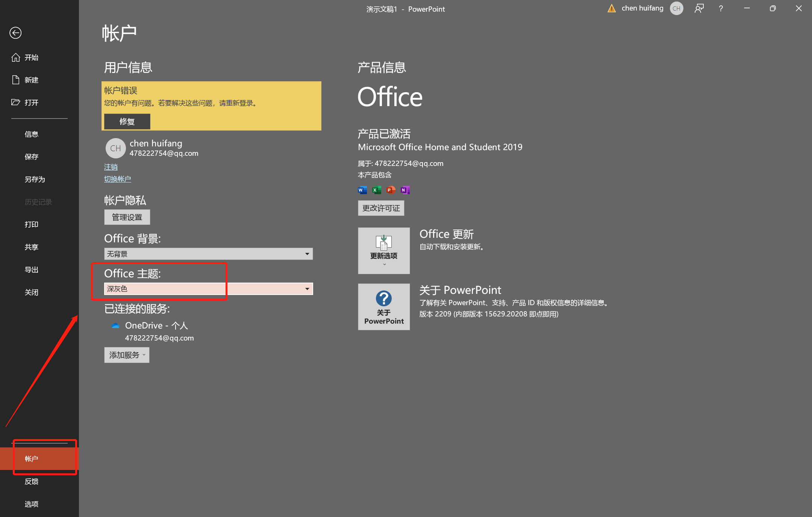Viewport: 812px width, 517px height.
Task: Expand the Office 主题 dropdown showing 深灰色
Action: point(208,289)
